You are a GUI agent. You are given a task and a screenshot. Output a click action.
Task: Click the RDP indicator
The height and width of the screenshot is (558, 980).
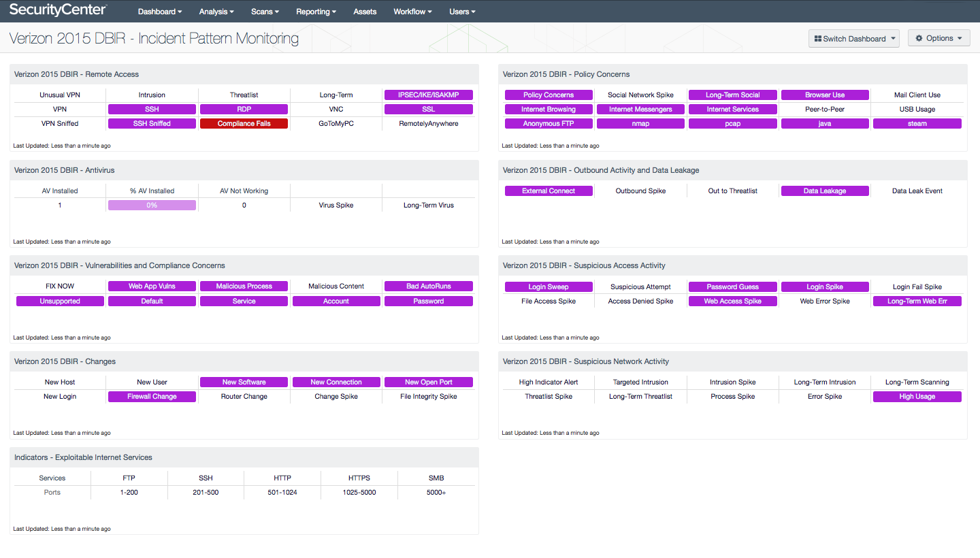point(244,110)
